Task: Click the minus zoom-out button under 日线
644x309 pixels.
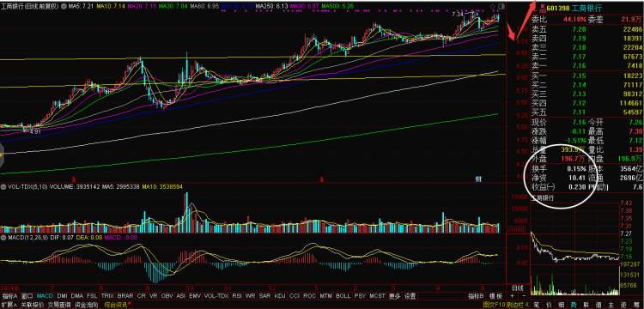Action: [524, 296]
